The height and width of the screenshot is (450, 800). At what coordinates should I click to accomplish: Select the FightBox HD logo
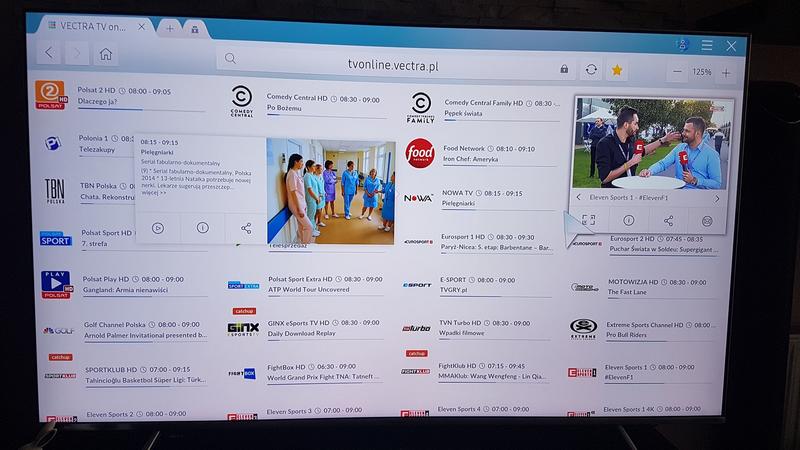click(242, 373)
